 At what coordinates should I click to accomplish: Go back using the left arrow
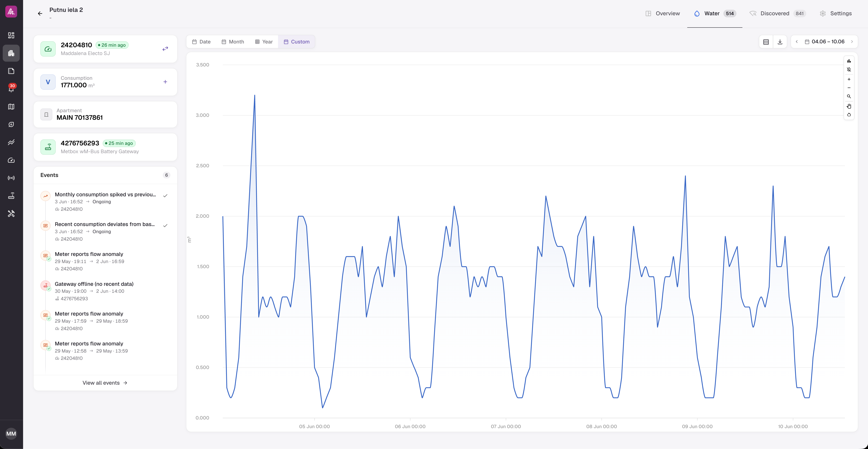(40, 13)
